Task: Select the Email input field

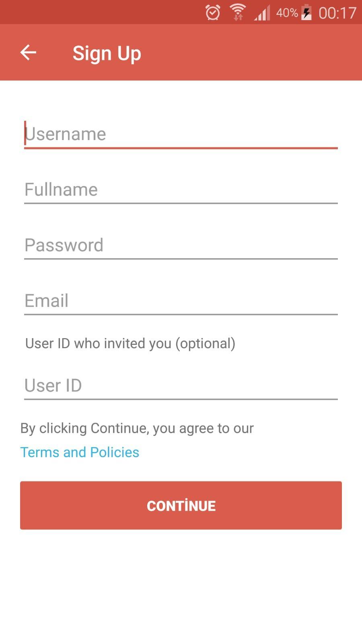Action: click(x=181, y=301)
